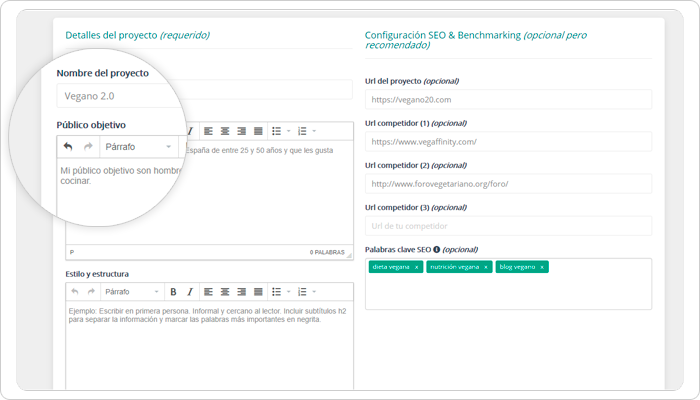Insert numbered list in Público objetivo editor
Screen dimensions: 700x400
click(302, 131)
